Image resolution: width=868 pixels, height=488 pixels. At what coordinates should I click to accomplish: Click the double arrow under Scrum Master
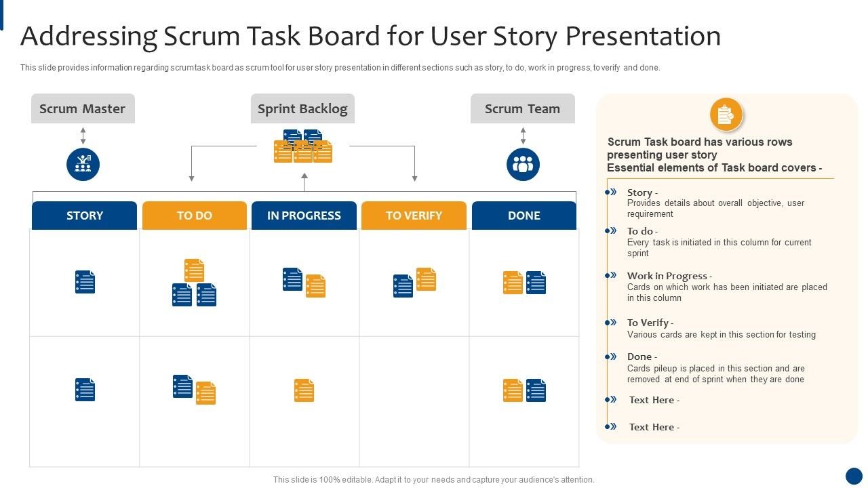click(83, 136)
